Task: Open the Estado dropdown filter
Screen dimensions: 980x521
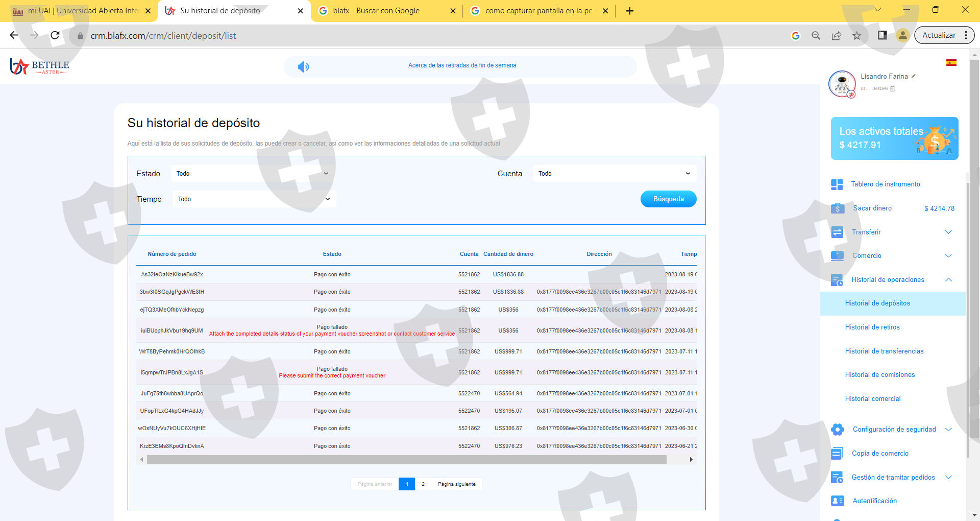Action: [252, 174]
